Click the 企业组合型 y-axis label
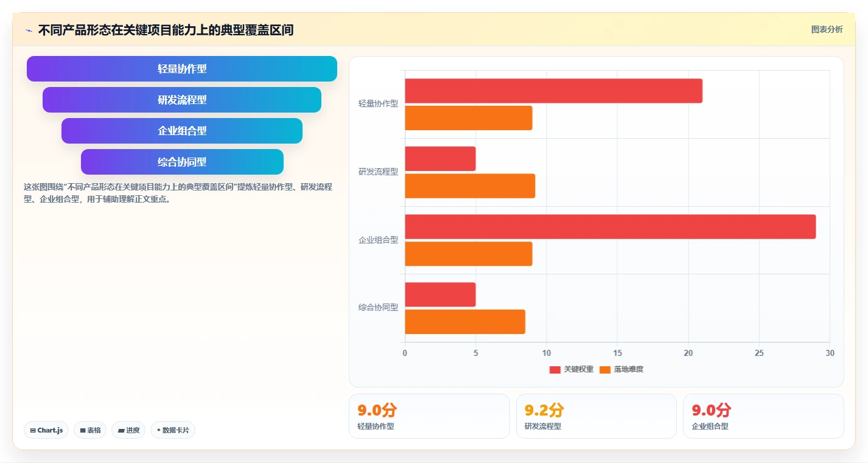The height and width of the screenshot is (463, 868). [378, 240]
